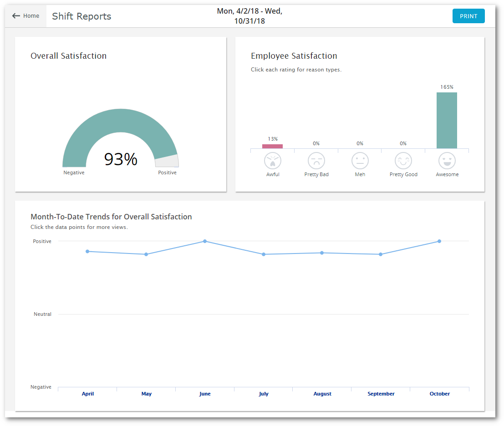
Task: Click the pink Awful 13% bar
Action: point(272,146)
